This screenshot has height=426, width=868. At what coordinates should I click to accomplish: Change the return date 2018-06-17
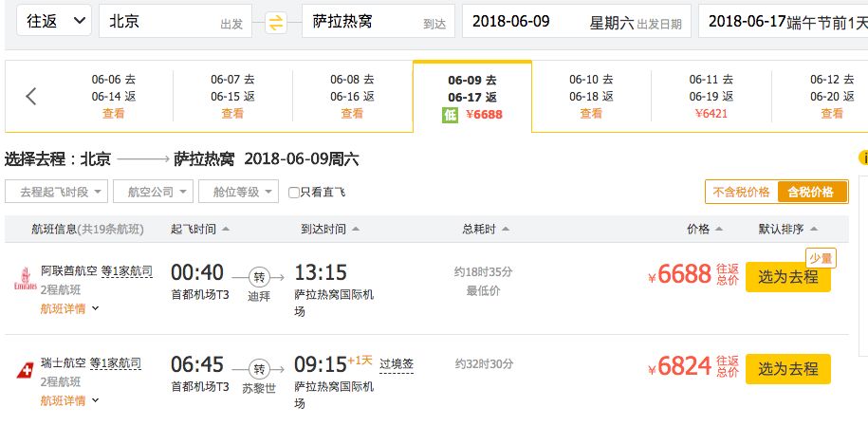(x=784, y=21)
